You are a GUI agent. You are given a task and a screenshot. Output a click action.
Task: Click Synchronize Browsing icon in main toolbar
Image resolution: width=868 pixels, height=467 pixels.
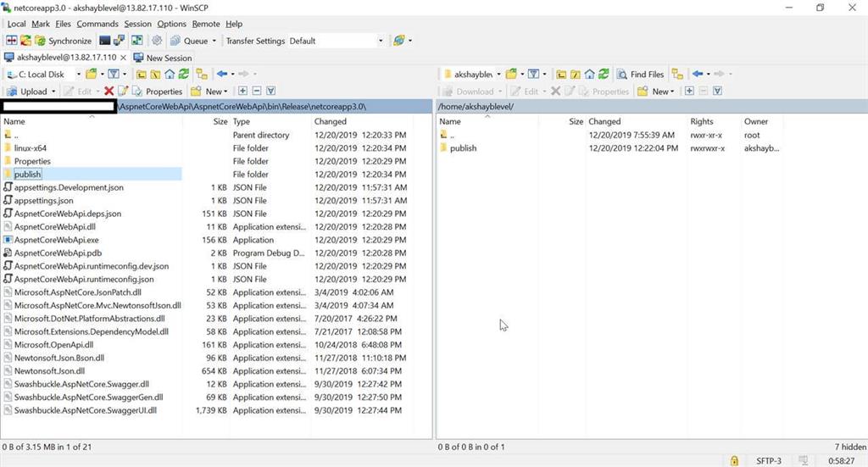[x=136, y=41]
